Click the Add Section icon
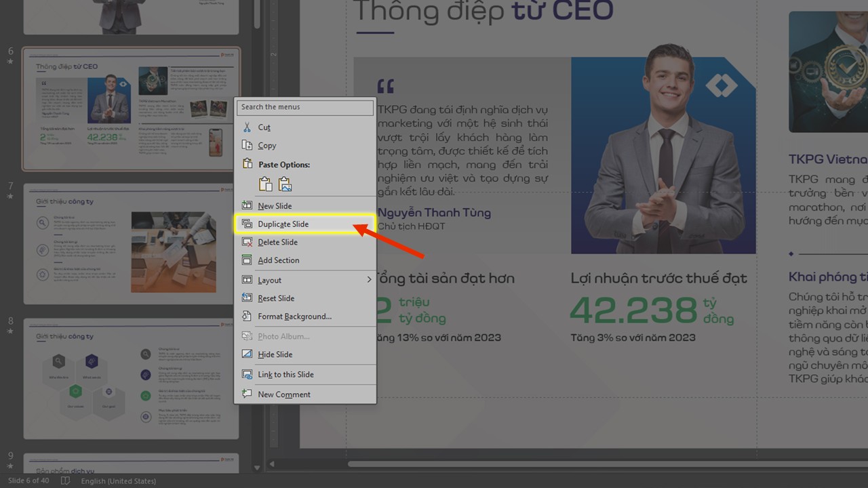This screenshot has height=488, width=868. click(x=248, y=260)
